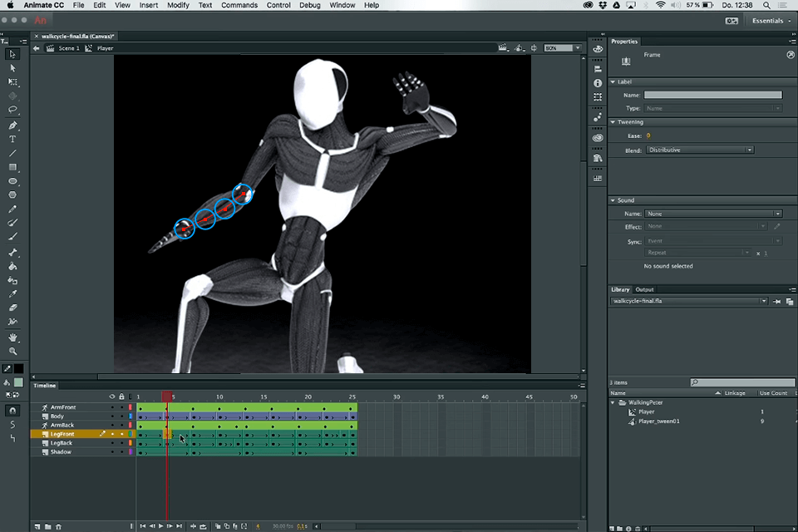The width and height of the screenshot is (798, 532).
Task: Click the frame label Name field
Action: click(x=712, y=94)
